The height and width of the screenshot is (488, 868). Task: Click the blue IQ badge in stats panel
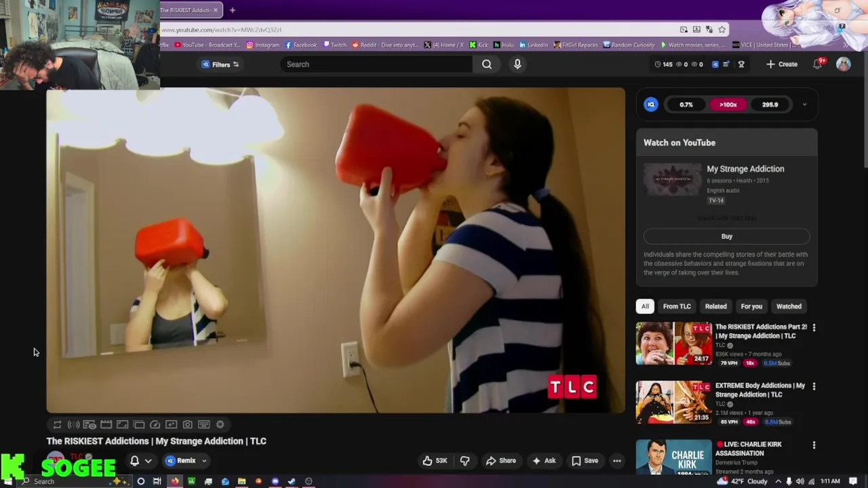tap(651, 104)
